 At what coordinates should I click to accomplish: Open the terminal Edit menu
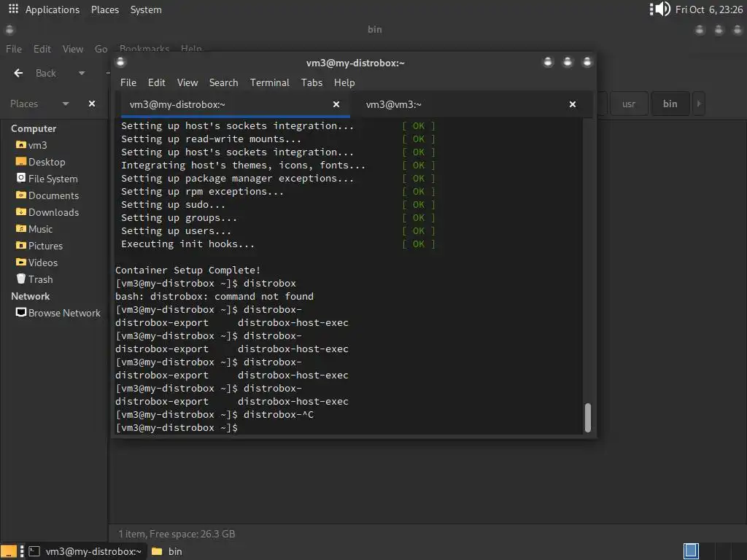tap(156, 82)
